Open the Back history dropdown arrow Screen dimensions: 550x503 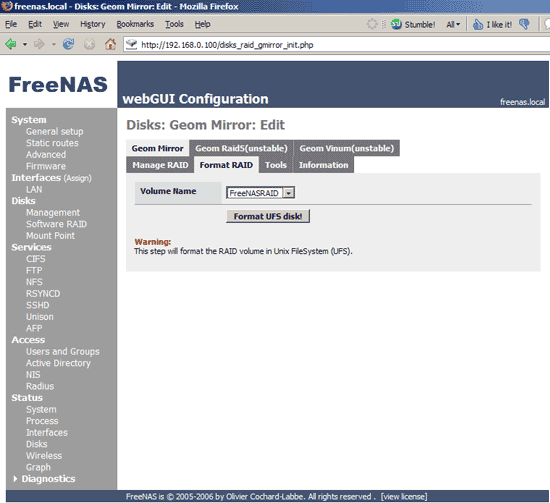[x=25, y=45]
